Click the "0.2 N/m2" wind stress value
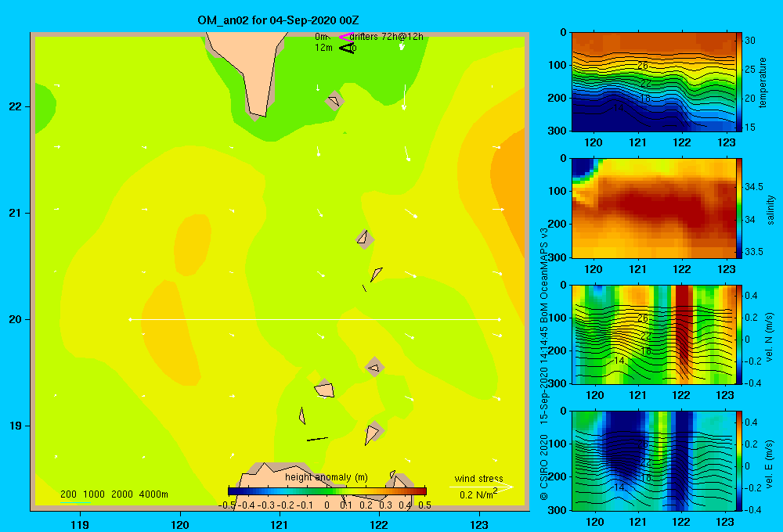Image resolution: width=783 pixels, height=532 pixels. (478, 494)
